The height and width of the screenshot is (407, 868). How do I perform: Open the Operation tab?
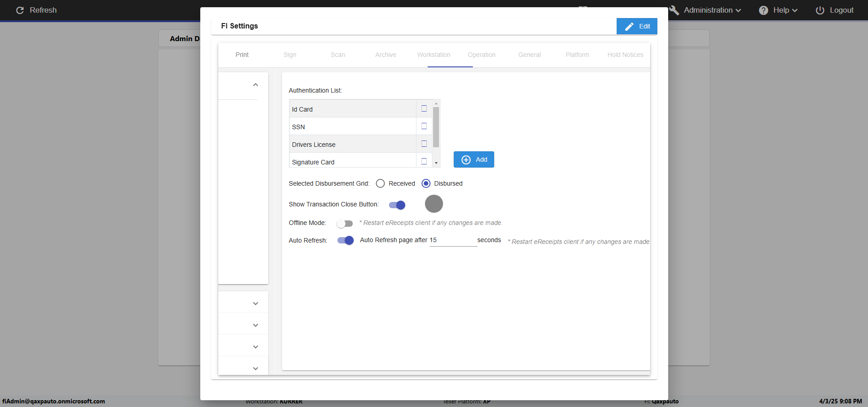pos(481,55)
